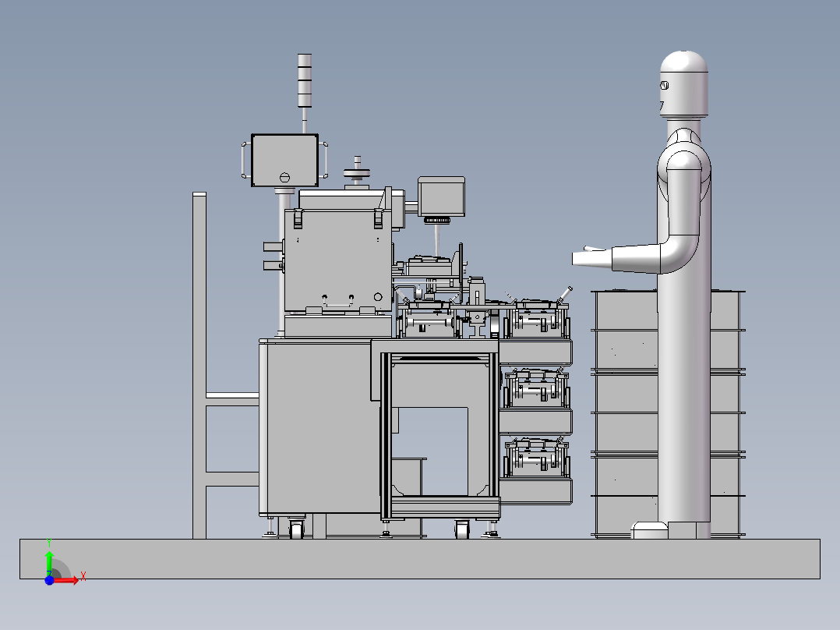Pick the round knob on the monitor box
This screenshot has width=840, height=630.
[285, 178]
